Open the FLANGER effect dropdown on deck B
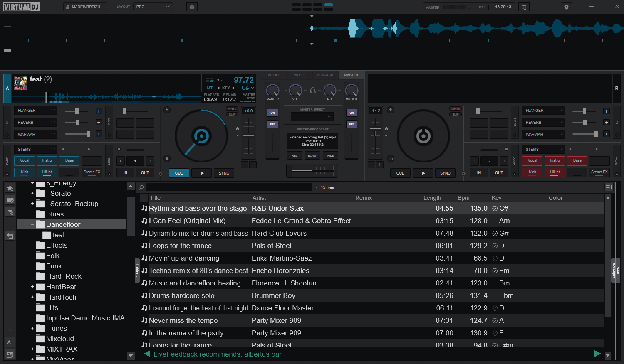Image resolution: width=624 pixels, height=364 pixels. pos(543,111)
